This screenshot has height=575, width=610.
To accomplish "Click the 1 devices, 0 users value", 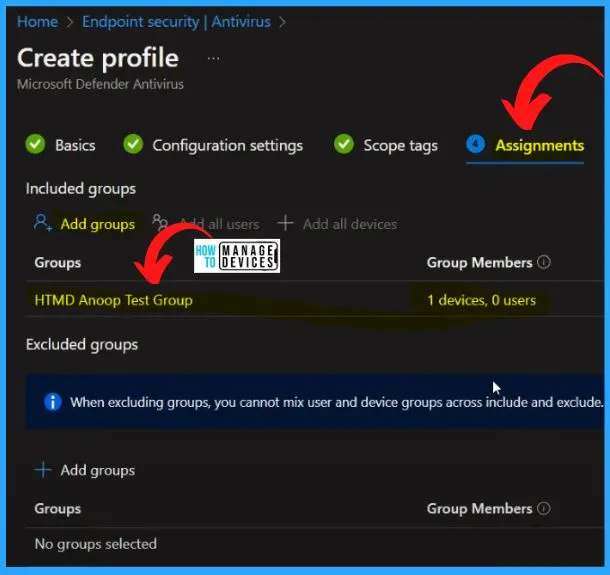I will pyautogui.click(x=481, y=300).
